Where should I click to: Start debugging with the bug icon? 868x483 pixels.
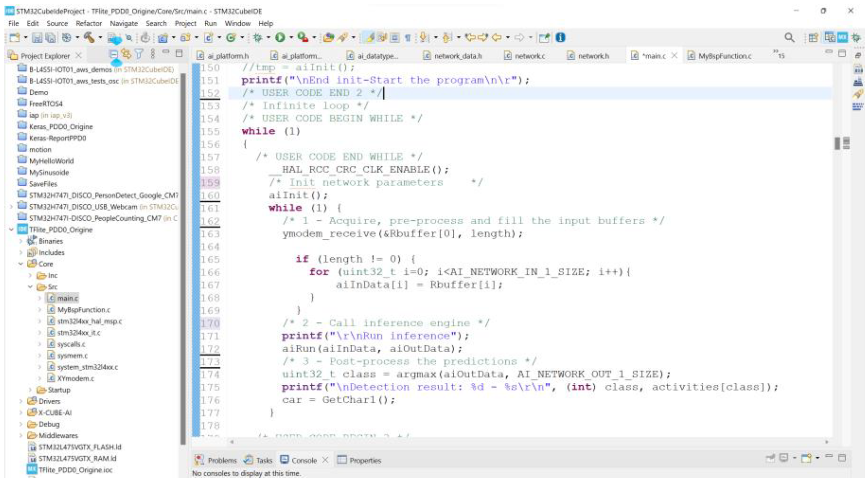(258, 38)
